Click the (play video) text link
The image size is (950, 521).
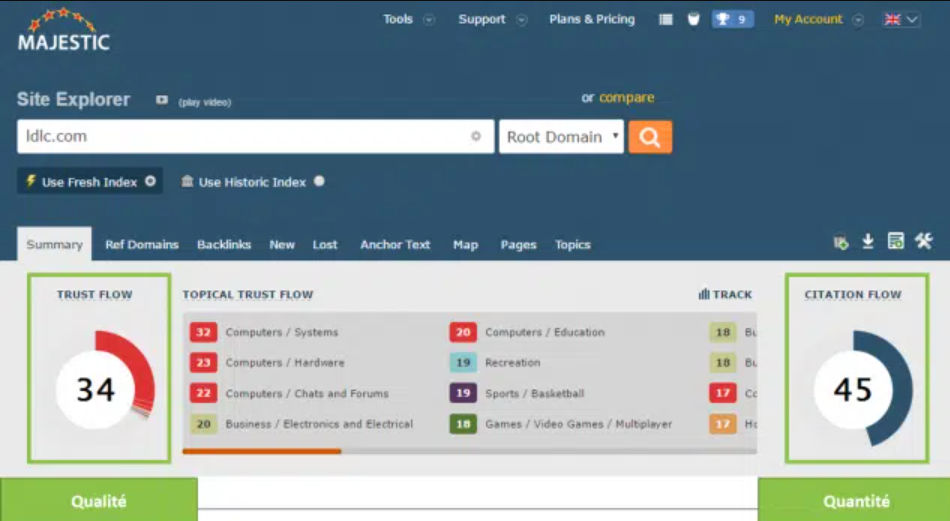click(205, 102)
